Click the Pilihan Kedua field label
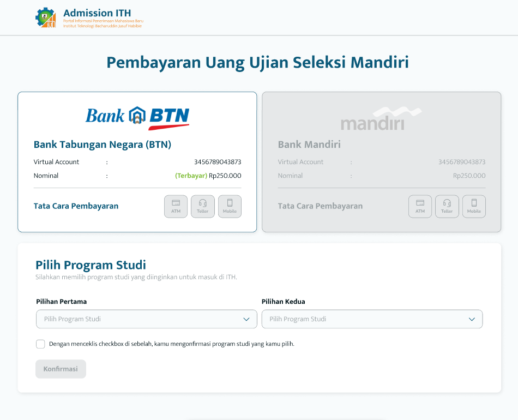The height and width of the screenshot is (420, 518). pos(283,302)
